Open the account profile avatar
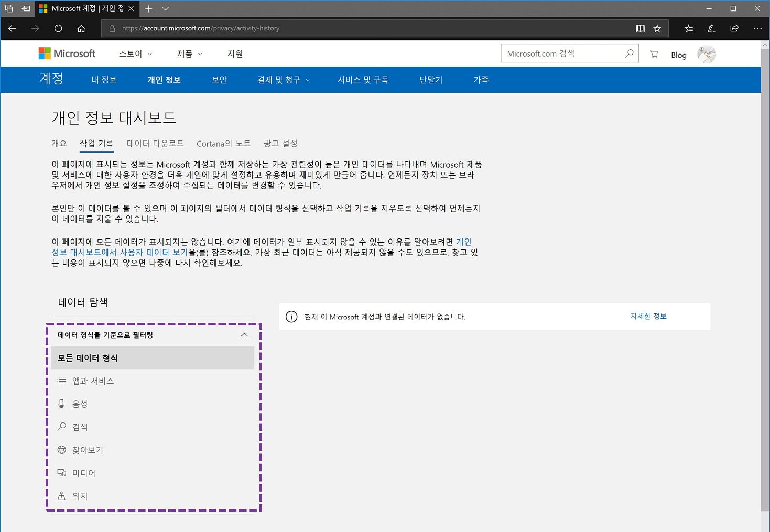 pyautogui.click(x=707, y=54)
